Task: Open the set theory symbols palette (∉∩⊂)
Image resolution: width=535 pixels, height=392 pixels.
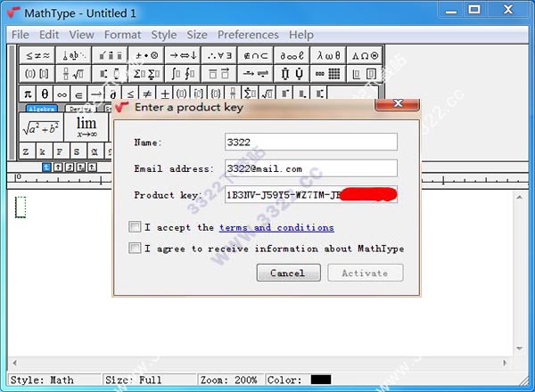Action: coord(256,55)
